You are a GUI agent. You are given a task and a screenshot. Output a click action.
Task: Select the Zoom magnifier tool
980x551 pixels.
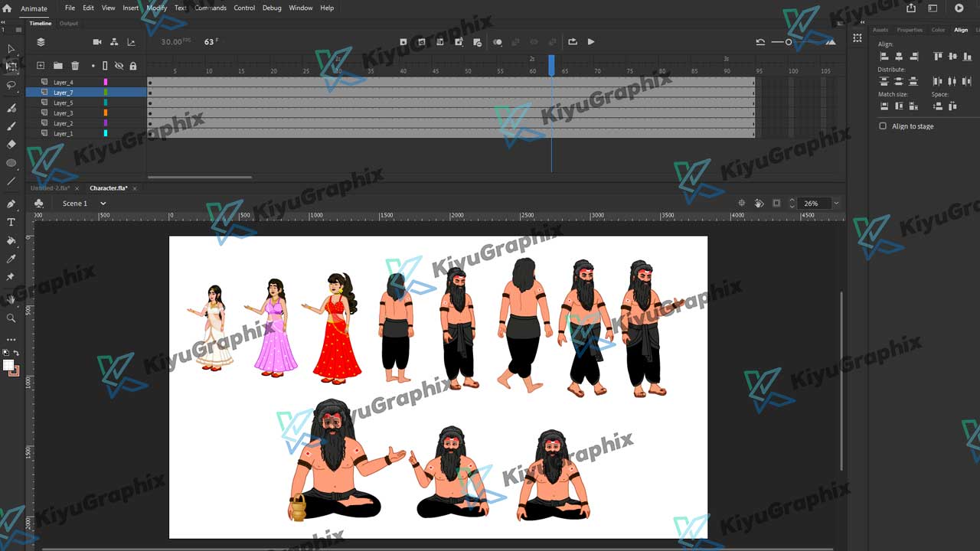(x=11, y=318)
